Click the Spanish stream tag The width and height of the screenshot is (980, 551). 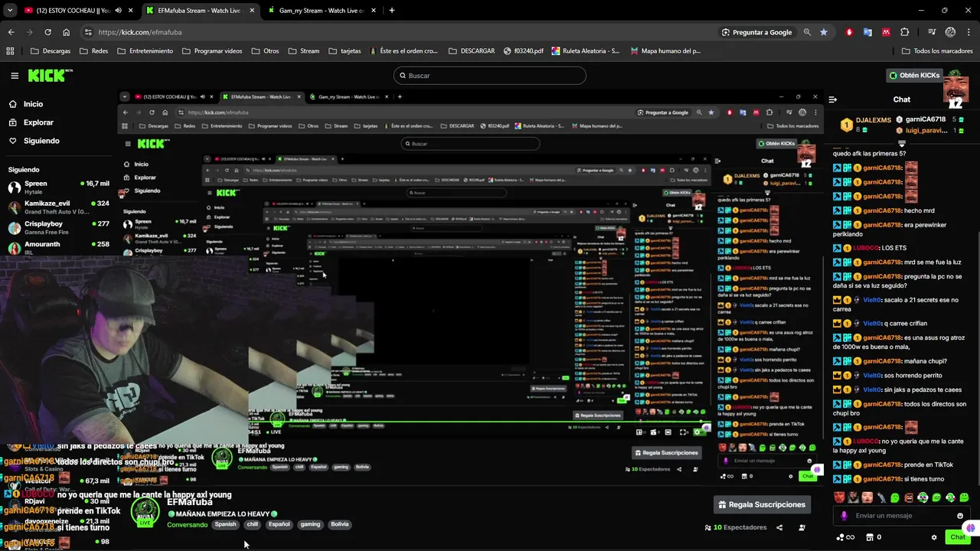[x=225, y=524]
